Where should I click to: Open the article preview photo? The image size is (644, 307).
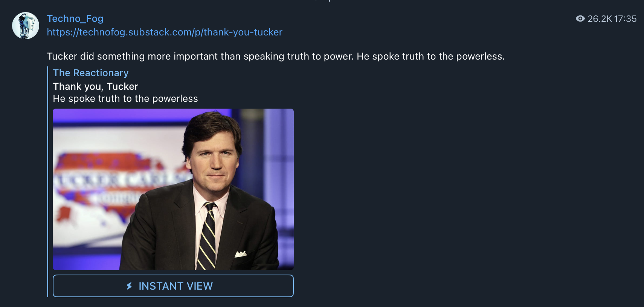pyautogui.click(x=173, y=189)
